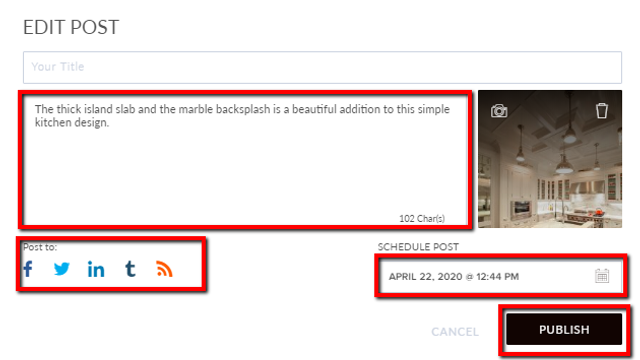Toggle the LinkedIn share icon

pos(96,269)
